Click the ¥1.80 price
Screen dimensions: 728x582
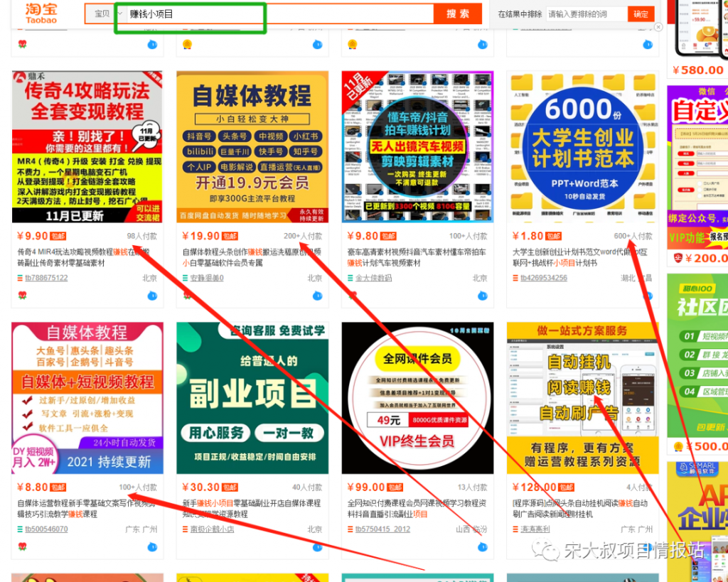[x=528, y=236]
